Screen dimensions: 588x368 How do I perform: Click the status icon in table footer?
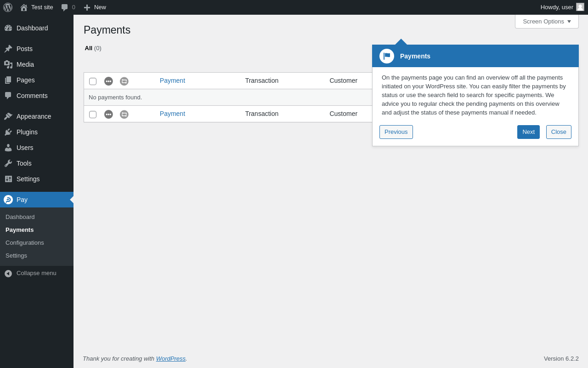[x=108, y=114]
